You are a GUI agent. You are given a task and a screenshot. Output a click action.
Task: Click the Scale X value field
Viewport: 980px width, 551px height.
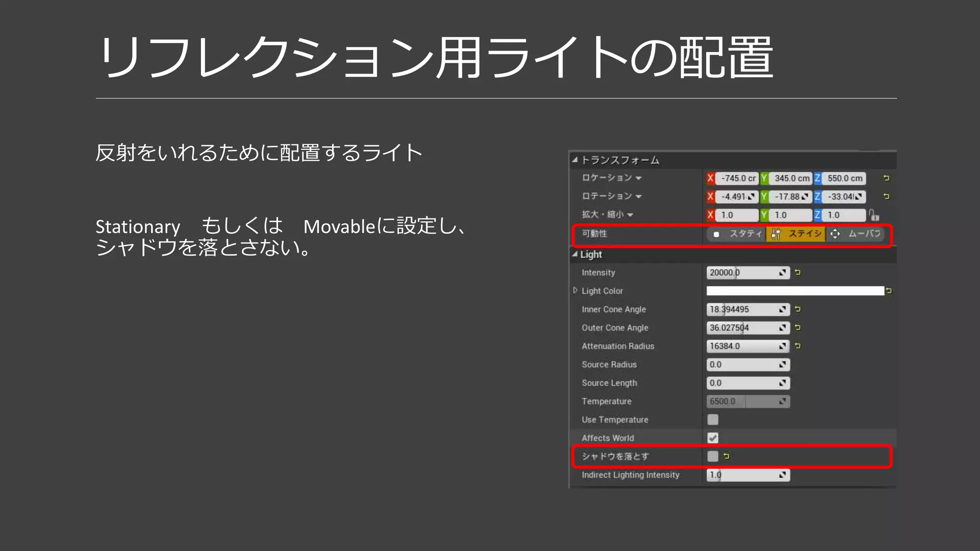click(x=737, y=215)
